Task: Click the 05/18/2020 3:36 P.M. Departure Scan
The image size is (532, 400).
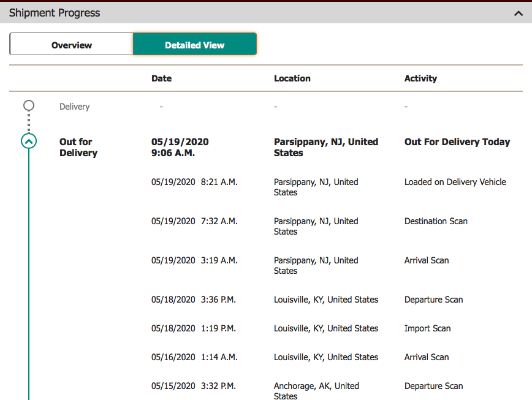Action: [433, 300]
